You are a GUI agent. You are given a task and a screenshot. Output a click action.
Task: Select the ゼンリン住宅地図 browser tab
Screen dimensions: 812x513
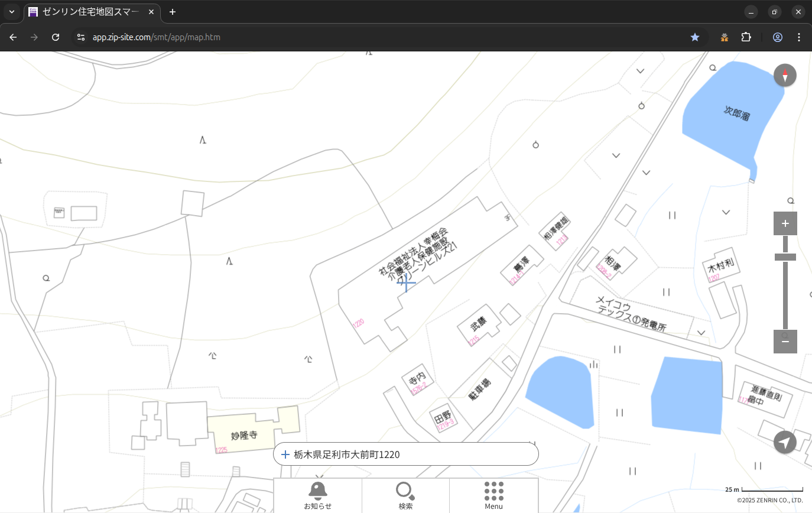coord(92,12)
